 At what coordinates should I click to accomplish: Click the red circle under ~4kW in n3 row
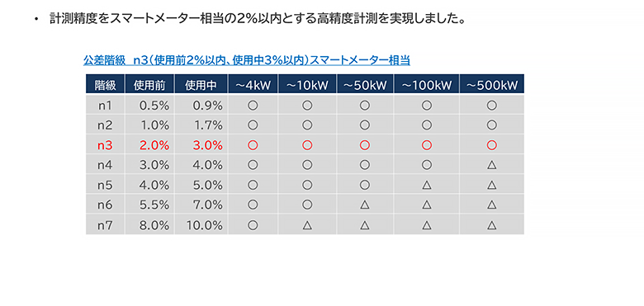click(253, 145)
